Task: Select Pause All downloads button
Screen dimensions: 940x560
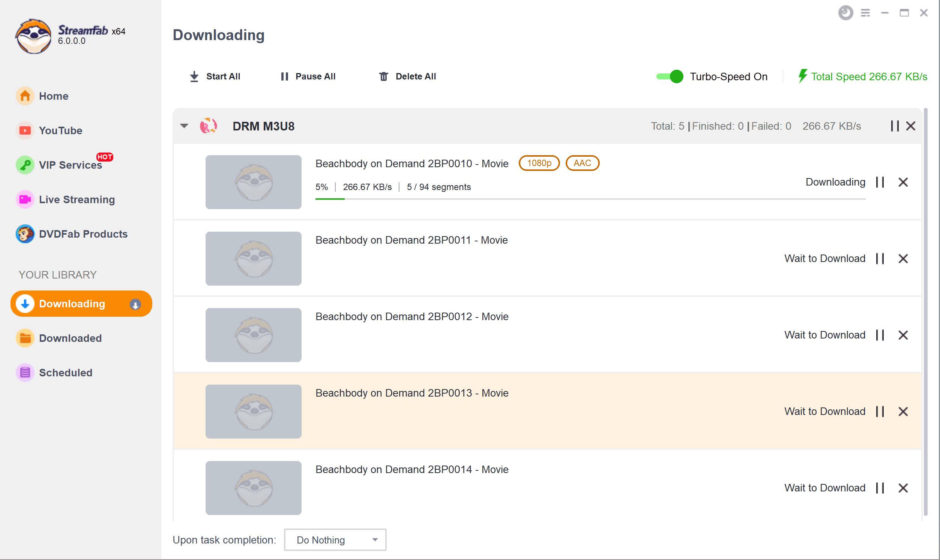Action: coord(308,76)
